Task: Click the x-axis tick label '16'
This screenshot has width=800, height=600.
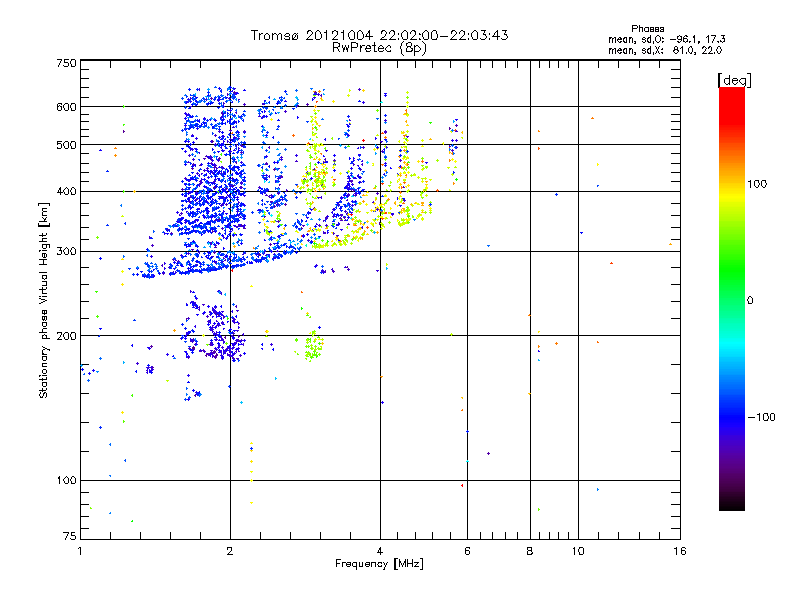Action: click(680, 551)
